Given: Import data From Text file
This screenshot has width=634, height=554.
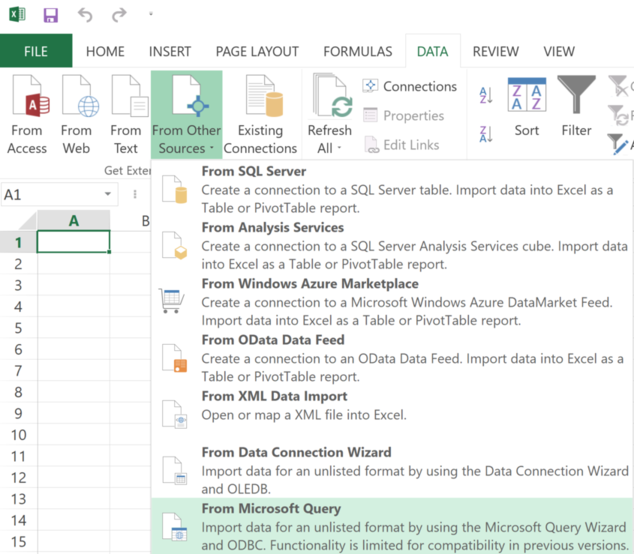Looking at the screenshot, I should tap(126, 115).
